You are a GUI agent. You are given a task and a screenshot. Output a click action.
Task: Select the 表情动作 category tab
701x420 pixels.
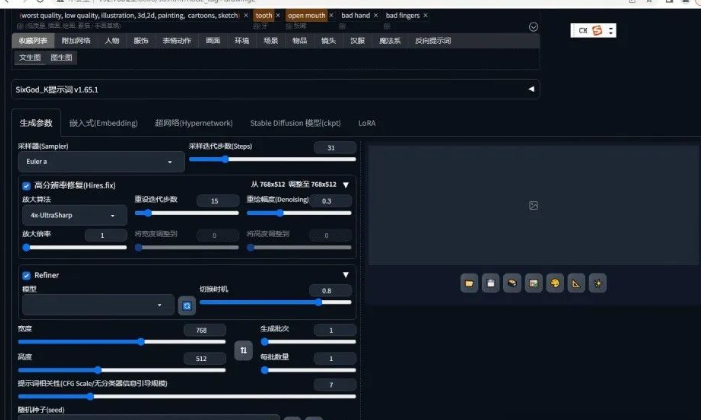[177, 41]
